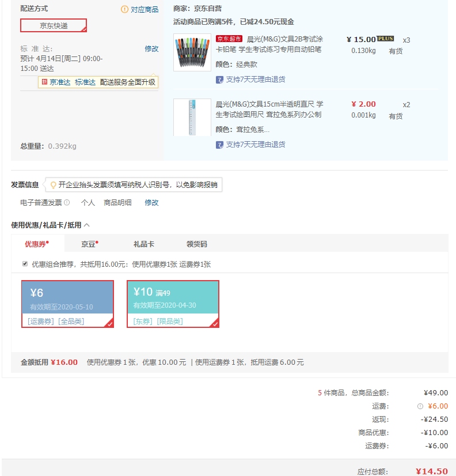This screenshot has height=476, width=456.
Task: Open the 晨光15cm半透明直尺 product title
Action: 269,109
